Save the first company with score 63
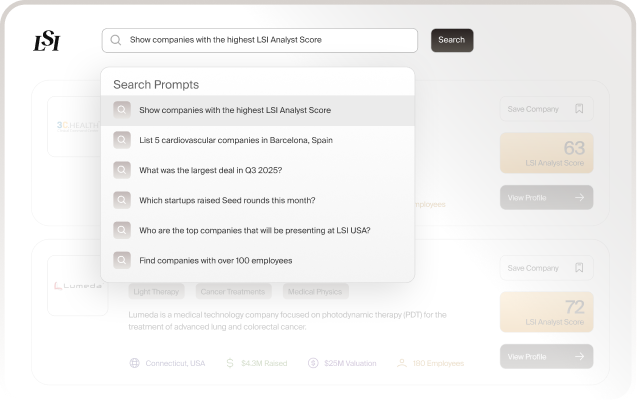637x405 pixels. 546,109
